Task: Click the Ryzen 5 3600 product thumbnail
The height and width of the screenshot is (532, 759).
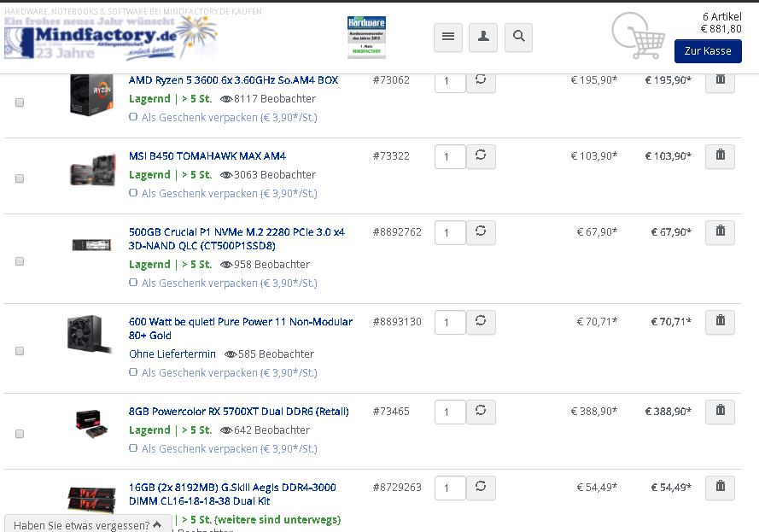Action: (91, 95)
